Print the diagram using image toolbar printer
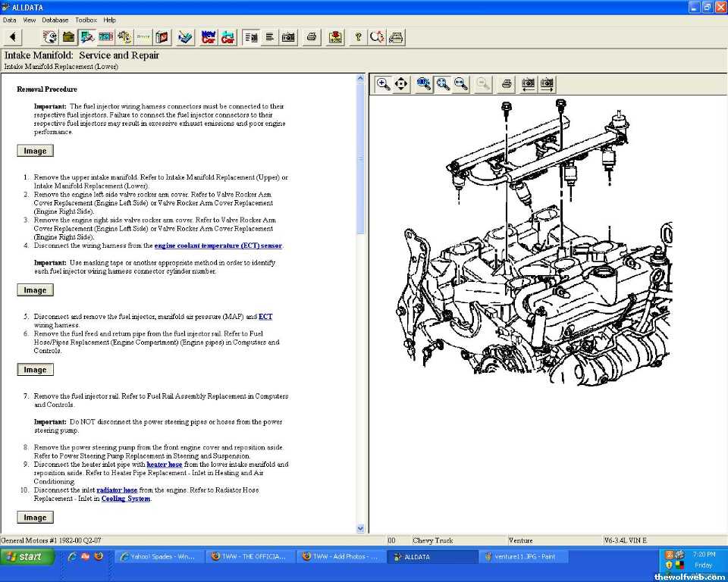This screenshot has height=582, width=728. click(x=507, y=84)
